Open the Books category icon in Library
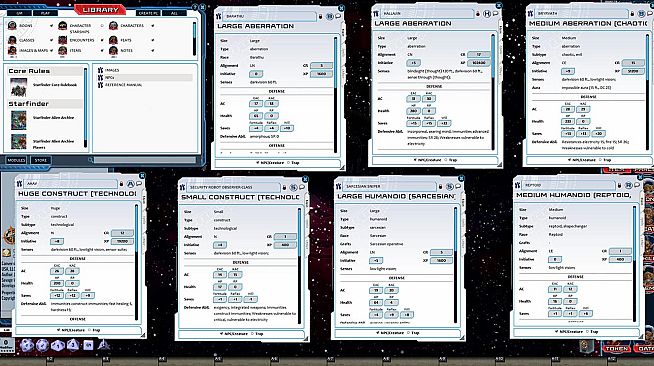Image resolution: width=654 pixels, height=366 pixels. 12,26
